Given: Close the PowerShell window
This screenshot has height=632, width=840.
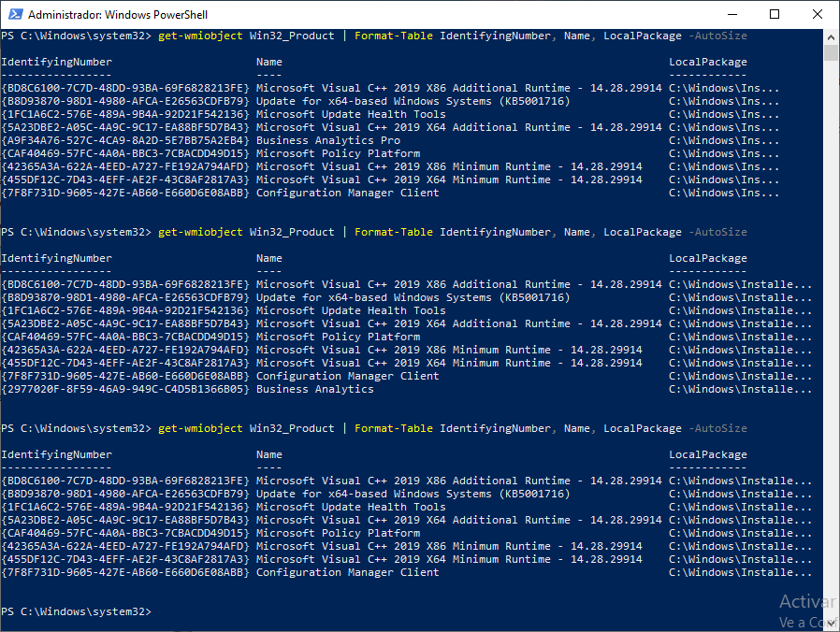Looking at the screenshot, I should (817, 14).
